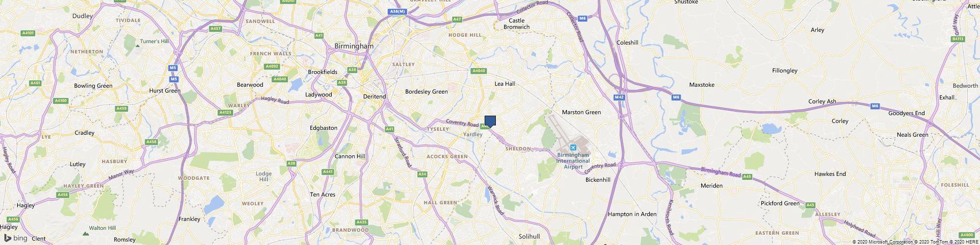Click the Turner's Hill peak marker

[x=137, y=45]
